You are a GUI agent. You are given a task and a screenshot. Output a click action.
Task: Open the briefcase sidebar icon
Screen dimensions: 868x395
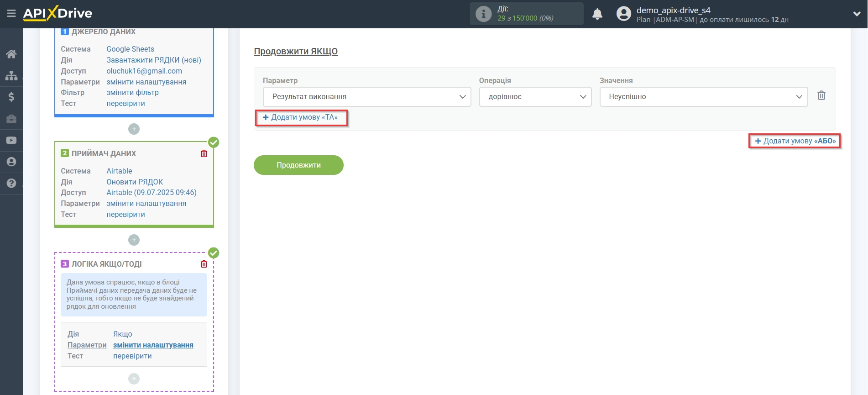[11, 119]
